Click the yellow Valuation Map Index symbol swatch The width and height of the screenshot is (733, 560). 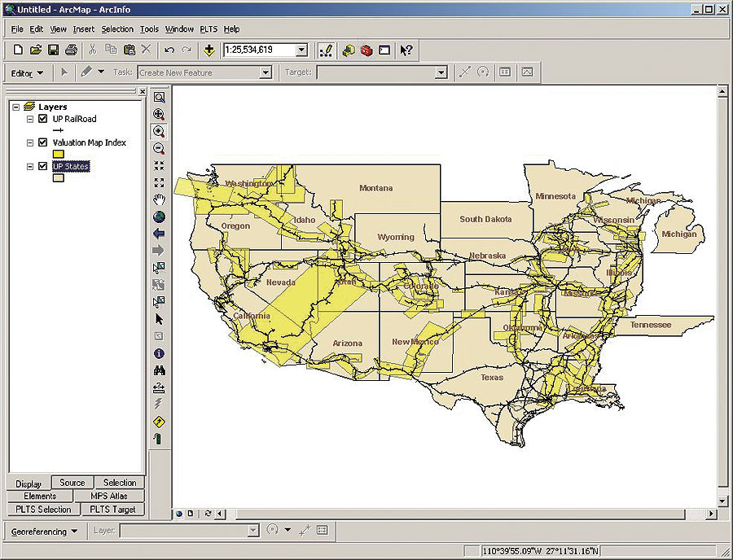coord(59,154)
